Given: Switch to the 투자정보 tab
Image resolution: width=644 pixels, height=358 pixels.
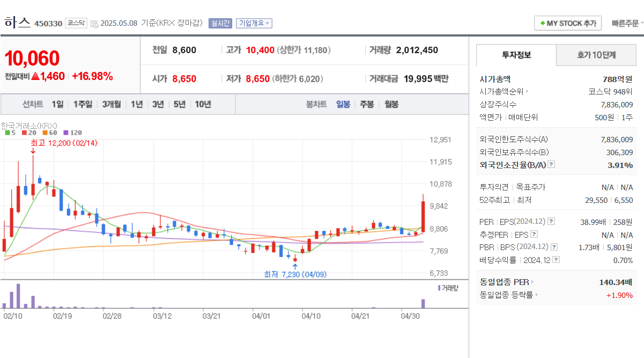Looking at the screenshot, I should [516, 55].
